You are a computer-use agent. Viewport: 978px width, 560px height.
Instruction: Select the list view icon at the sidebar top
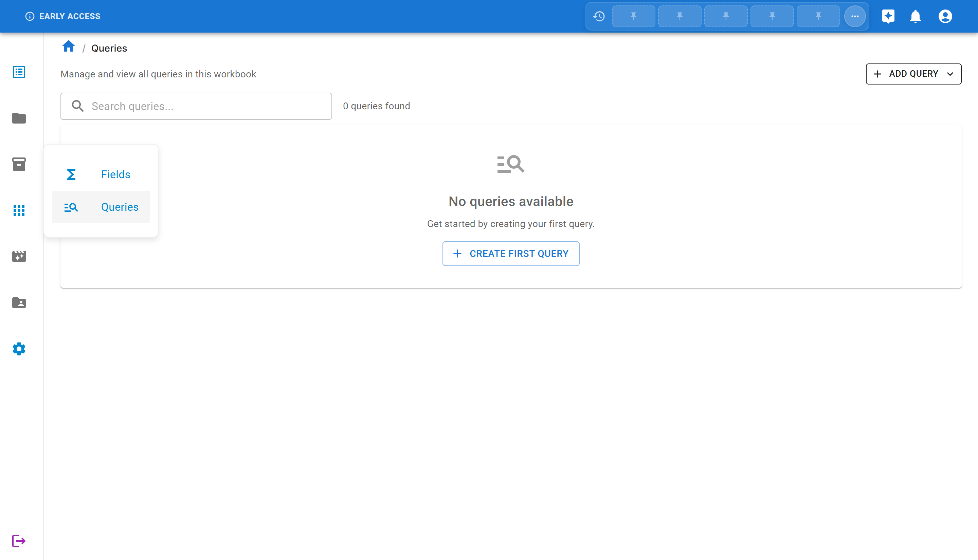(x=18, y=72)
